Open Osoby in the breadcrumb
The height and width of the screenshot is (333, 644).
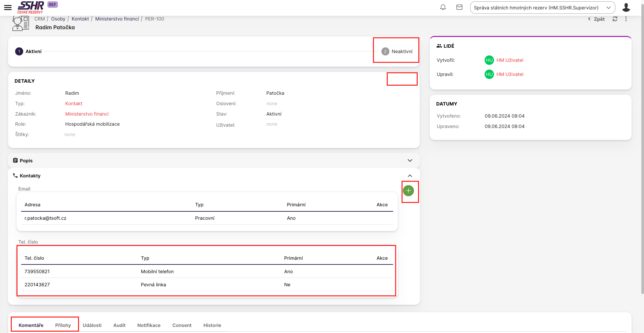tap(58, 19)
